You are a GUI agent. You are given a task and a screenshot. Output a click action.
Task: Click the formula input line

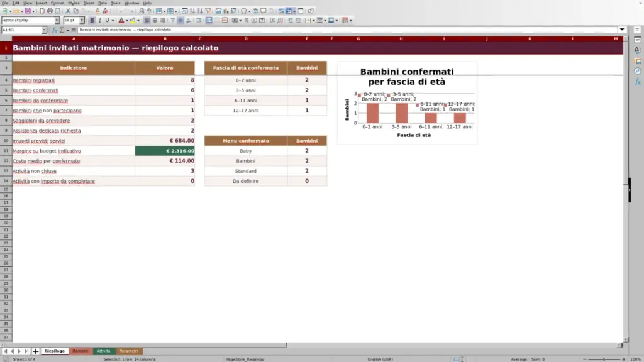click(x=347, y=30)
